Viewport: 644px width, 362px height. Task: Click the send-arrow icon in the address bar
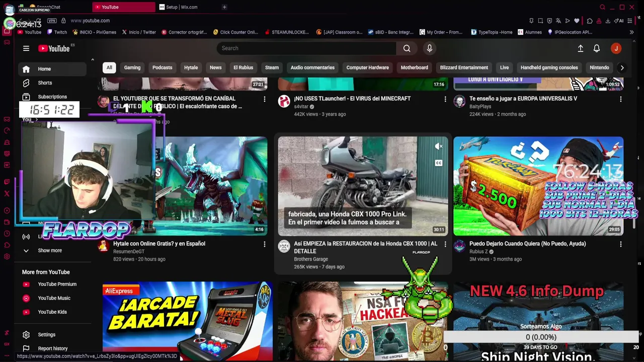[568, 21]
